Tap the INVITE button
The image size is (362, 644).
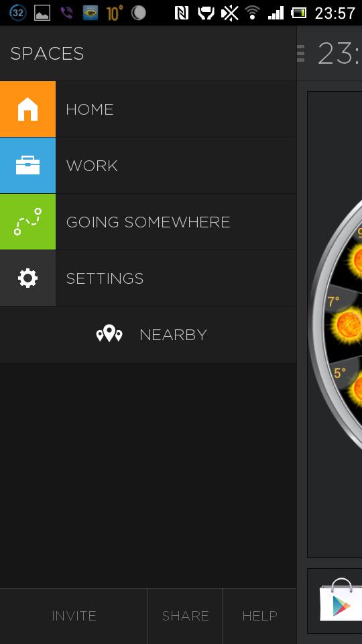tap(74, 616)
